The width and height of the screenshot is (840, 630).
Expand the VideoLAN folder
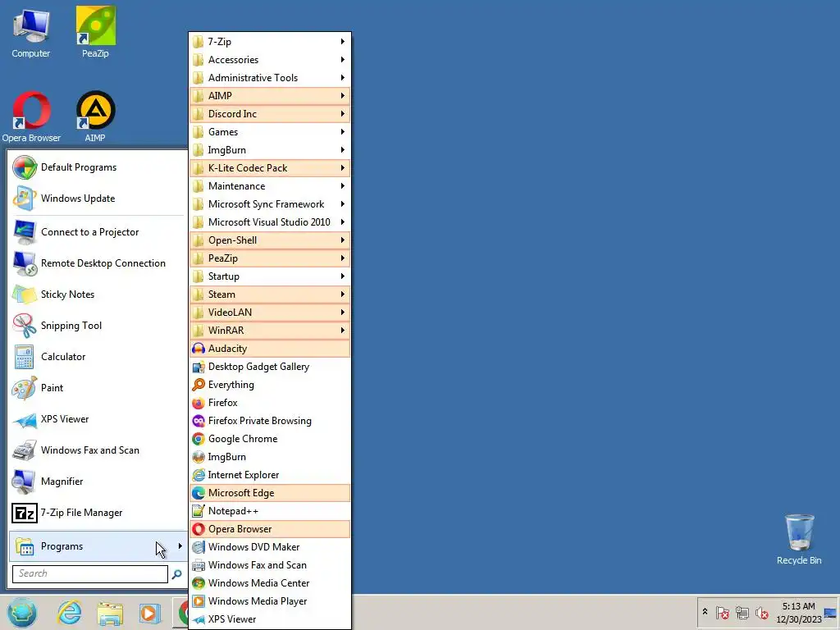coord(270,313)
